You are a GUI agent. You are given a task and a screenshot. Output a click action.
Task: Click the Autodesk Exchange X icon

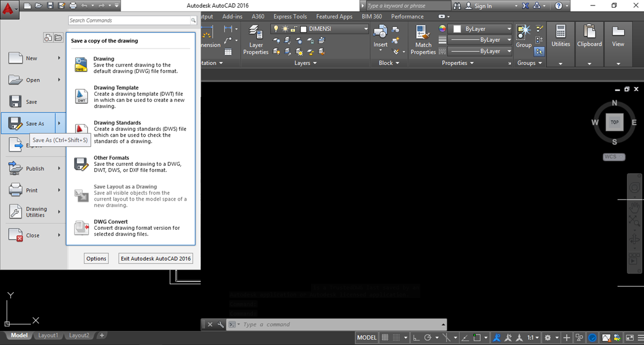(x=525, y=6)
